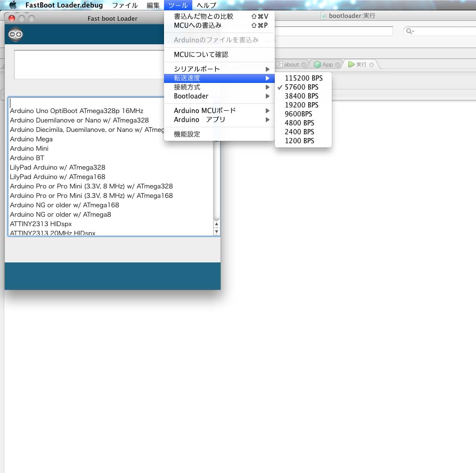
Task: Expand the Arduino アプリ submenu
Action: coord(219,120)
